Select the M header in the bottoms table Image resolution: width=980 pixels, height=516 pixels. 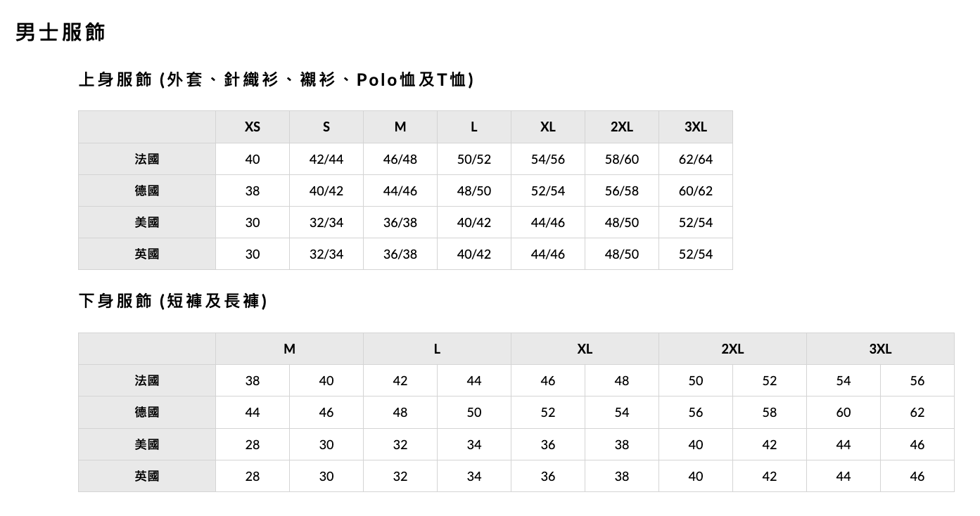289,349
